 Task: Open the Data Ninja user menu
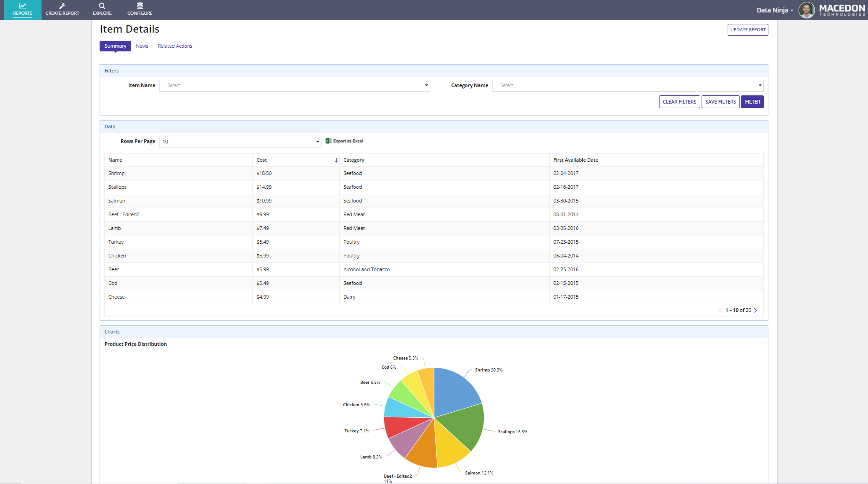775,10
